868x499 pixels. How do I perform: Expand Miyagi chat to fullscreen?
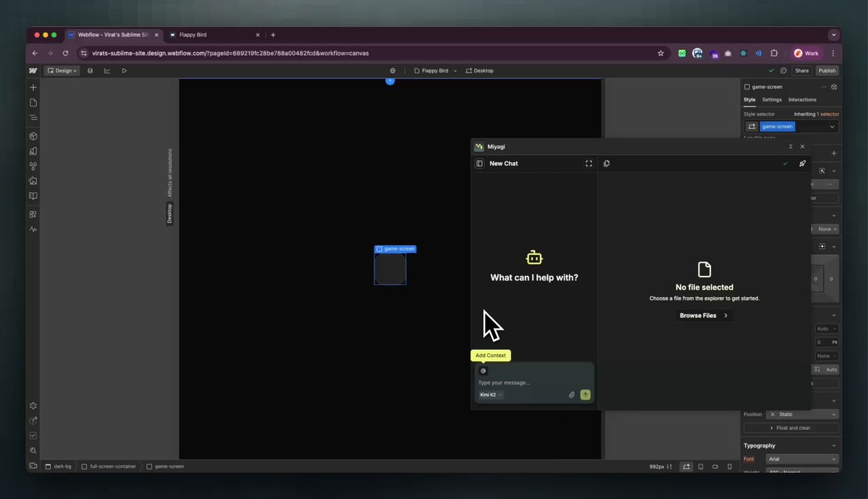[589, 164]
